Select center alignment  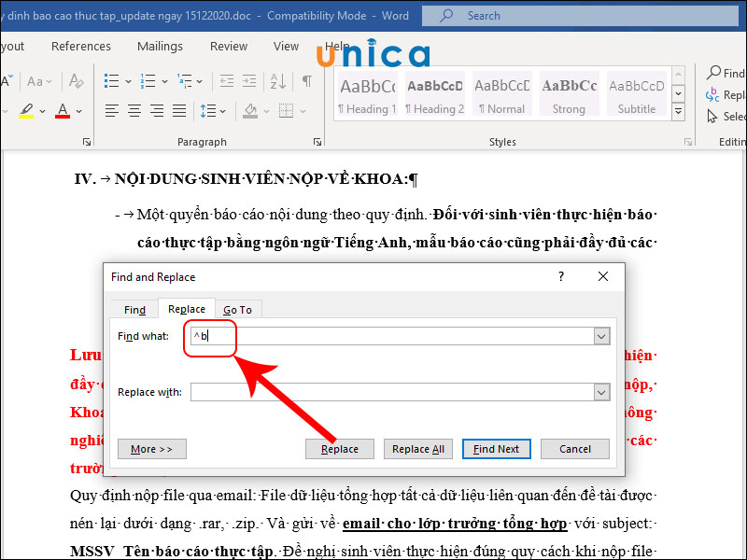(134, 112)
